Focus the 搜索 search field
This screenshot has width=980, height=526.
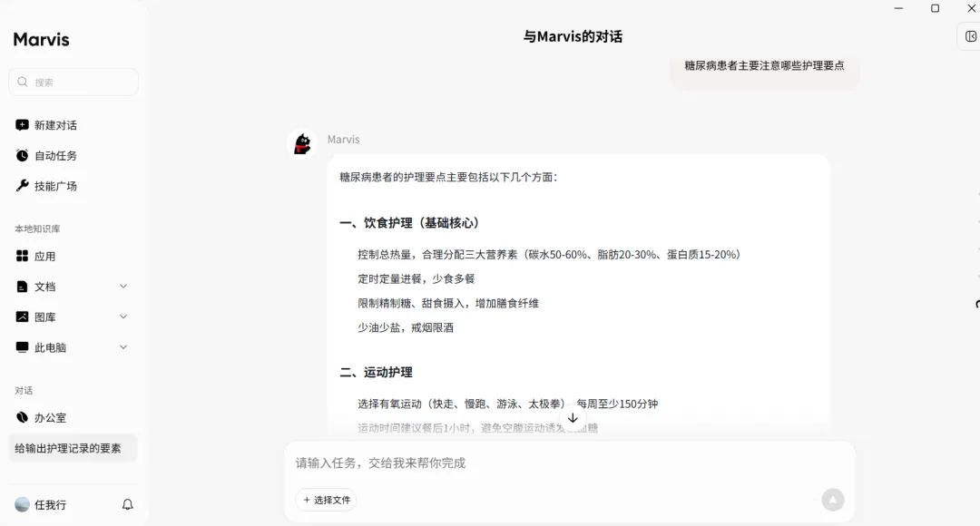coord(73,82)
